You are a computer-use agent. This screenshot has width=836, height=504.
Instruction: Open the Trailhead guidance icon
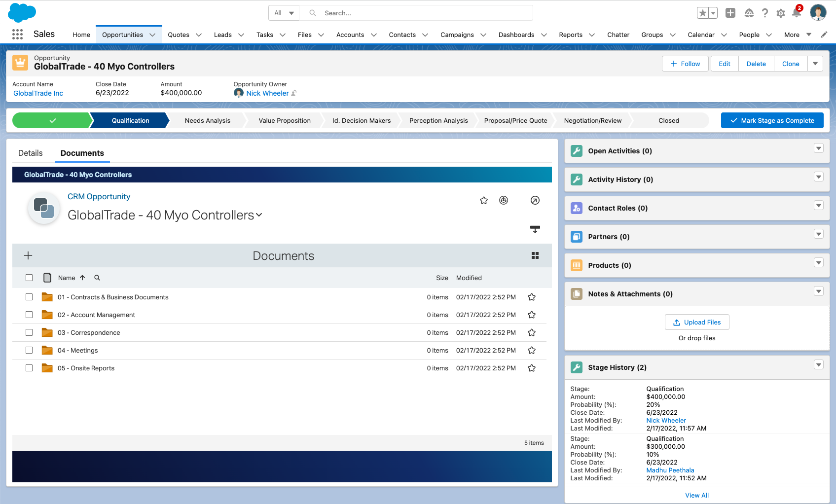coord(749,13)
